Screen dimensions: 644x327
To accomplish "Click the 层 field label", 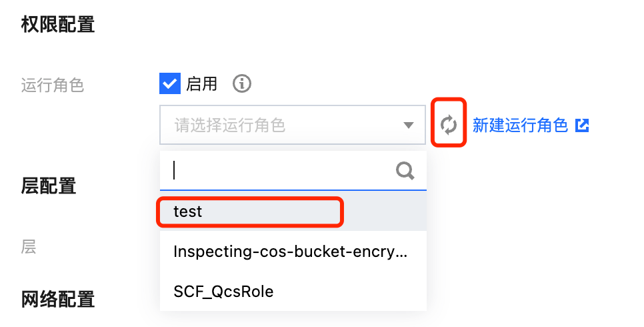I will (x=29, y=248).
